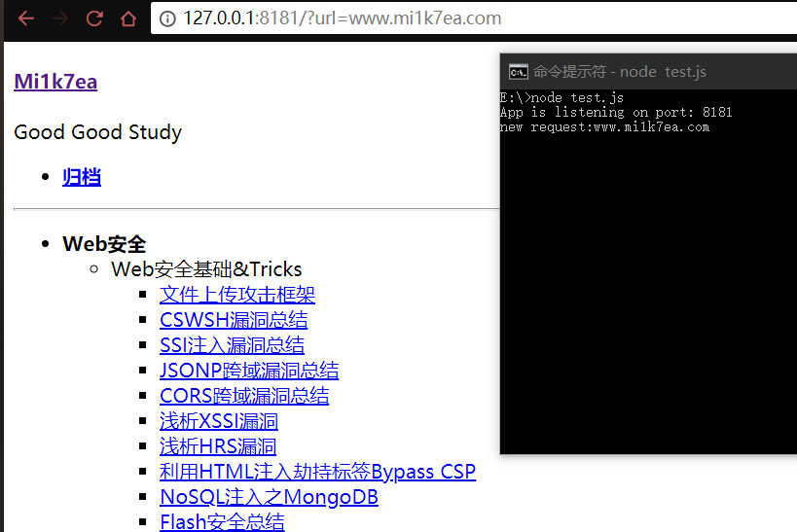The height and width of the screenshot is (532, 797).
Task: Open the Flash安全总结 article
Action: pyautogui.click(x=222, y=522)
